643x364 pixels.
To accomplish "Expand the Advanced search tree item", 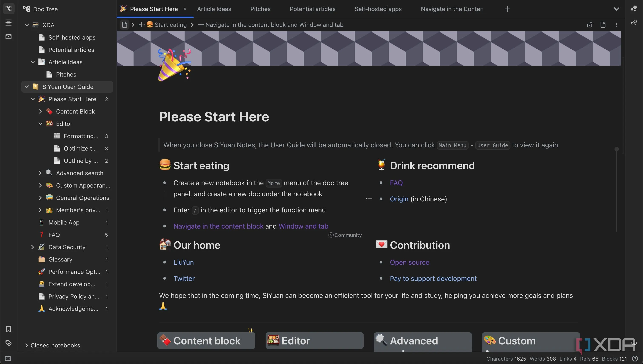I will (40, 173).
